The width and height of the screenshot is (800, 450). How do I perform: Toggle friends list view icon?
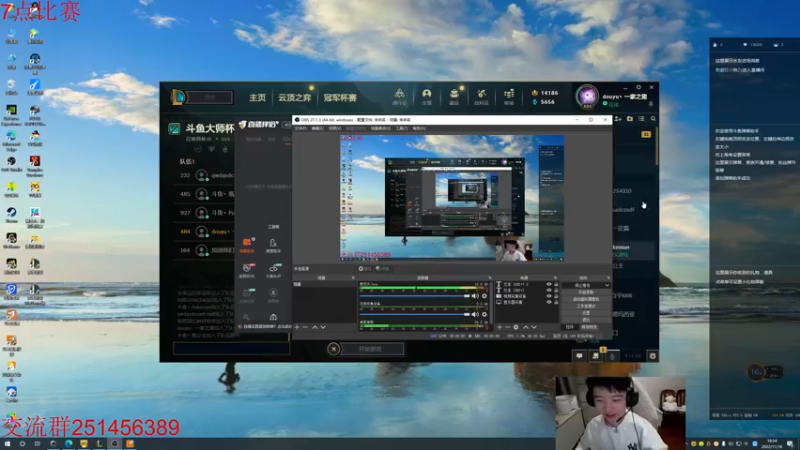[641, 119]
